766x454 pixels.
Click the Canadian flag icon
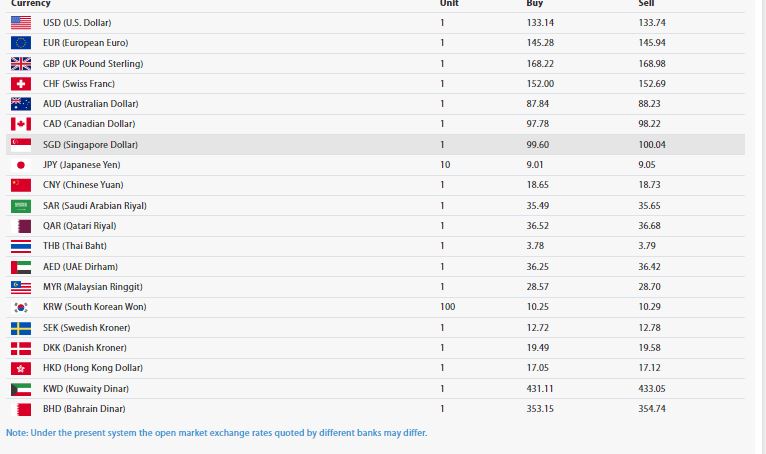tap(21, 124)
